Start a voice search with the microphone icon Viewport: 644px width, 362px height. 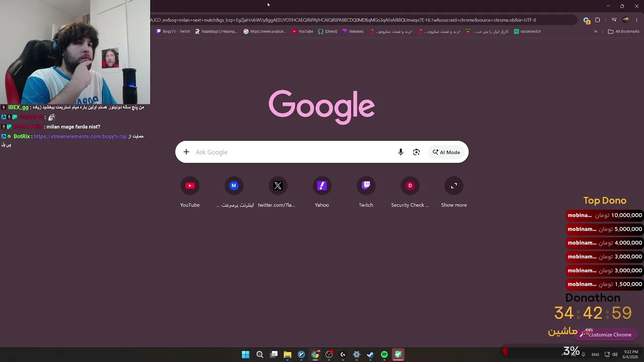400,152
